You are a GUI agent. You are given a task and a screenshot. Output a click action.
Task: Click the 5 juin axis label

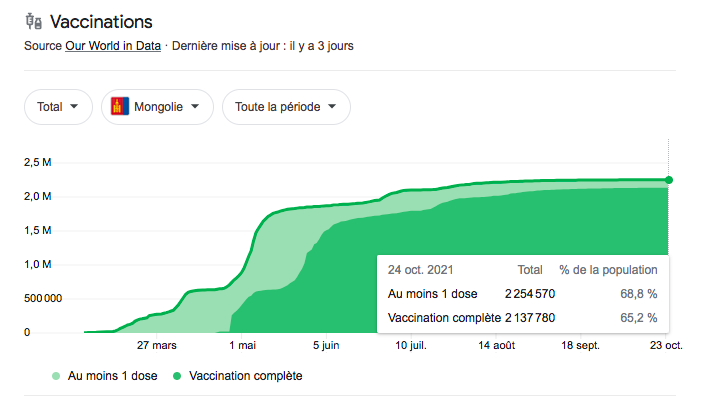click(x=327, y=345)
